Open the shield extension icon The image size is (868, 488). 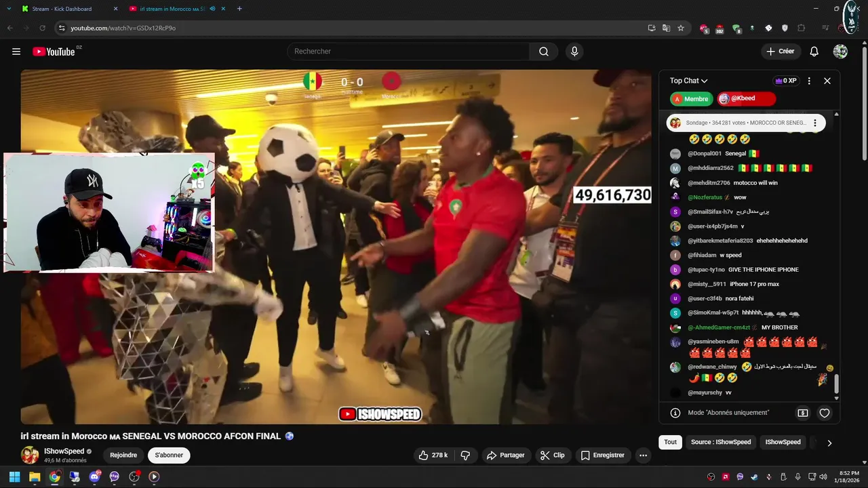785,28
